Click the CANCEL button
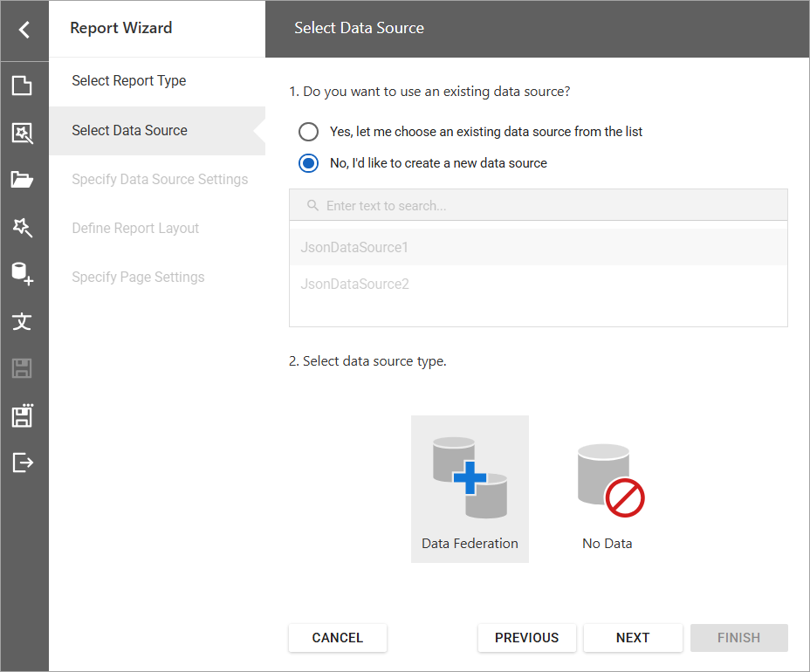The height and width of the screenshot is (672, 810). (337, 638)
